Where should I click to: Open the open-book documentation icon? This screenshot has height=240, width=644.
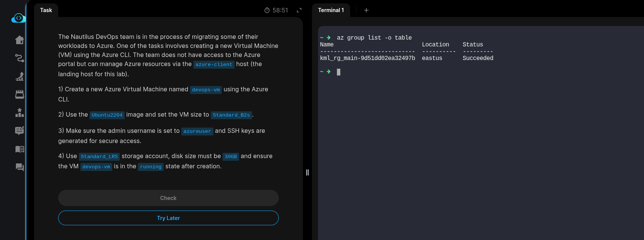point(20,149)
